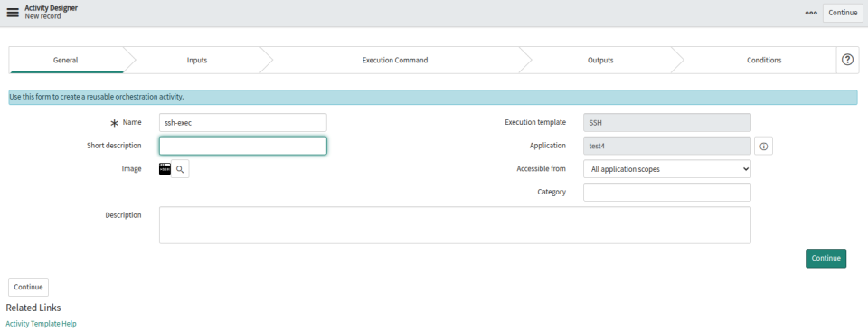Open the hamburger menu icon
This screenshot has height=332, width=868.
(12, 13)
